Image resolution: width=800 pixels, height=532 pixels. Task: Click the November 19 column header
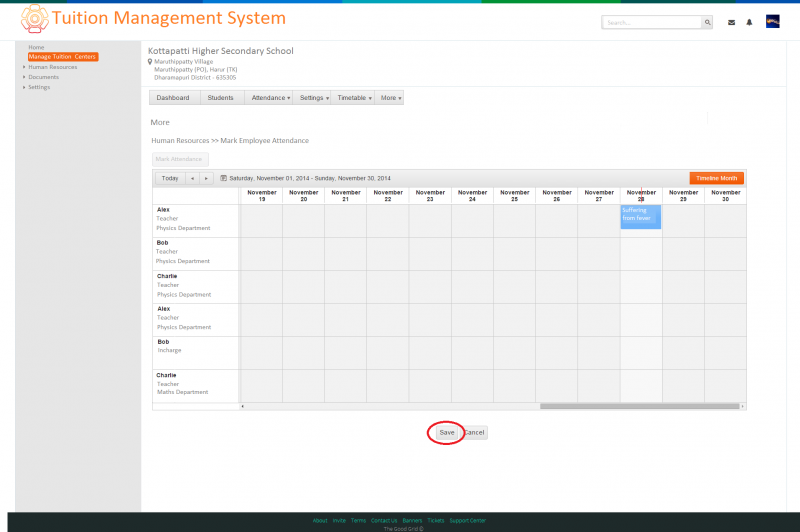point(262,196)
